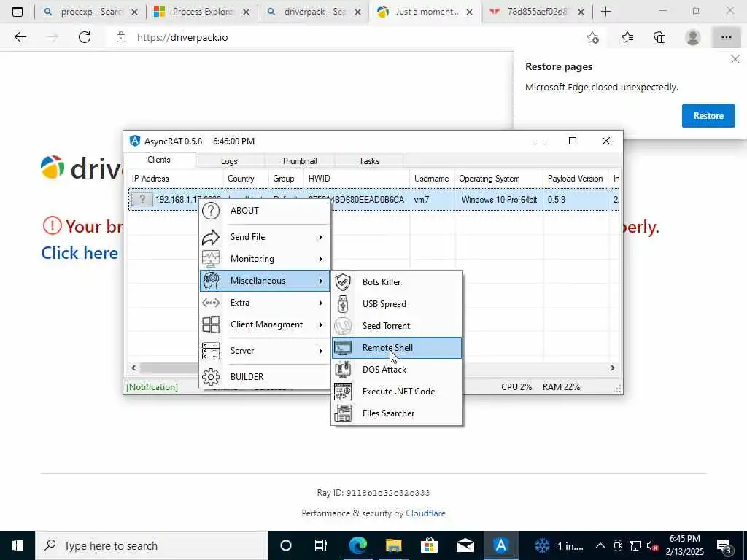
Task: Open Microsoft Store from the taskbar
Action: (x=429, y=545)
